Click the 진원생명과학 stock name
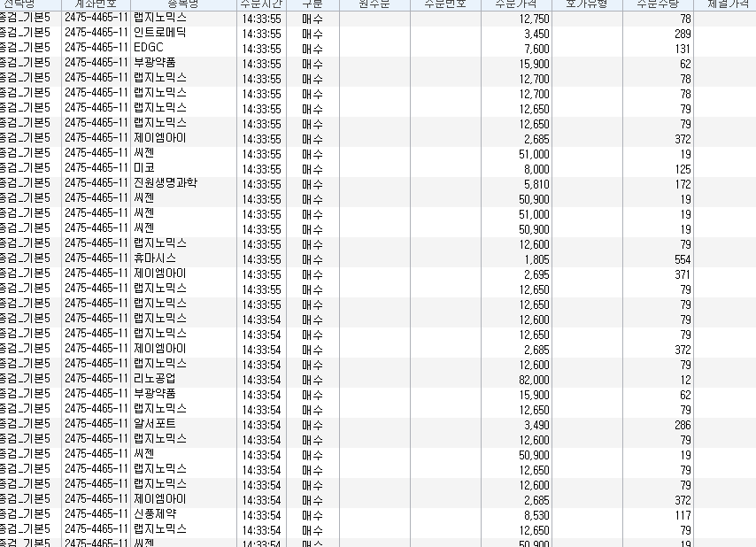 tap(166, 184)
